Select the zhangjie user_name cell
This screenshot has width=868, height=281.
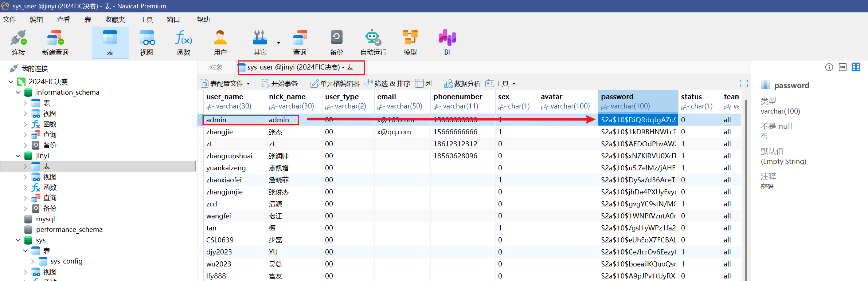(x=219, y=132)
